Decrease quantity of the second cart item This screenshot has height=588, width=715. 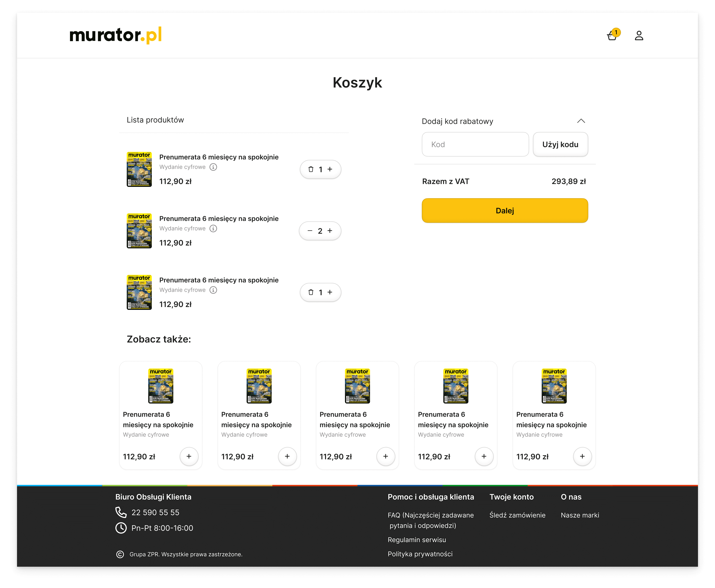[310, 231]
